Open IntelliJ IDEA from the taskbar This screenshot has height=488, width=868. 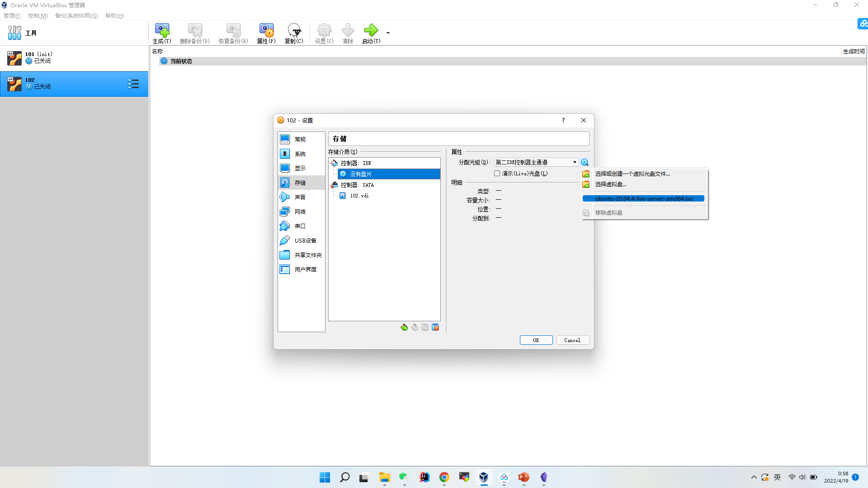pyautogui.click(x=424, y=477)
